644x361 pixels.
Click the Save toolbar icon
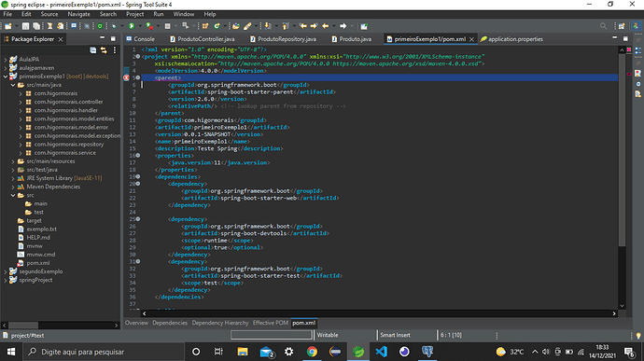click(25, 26)
